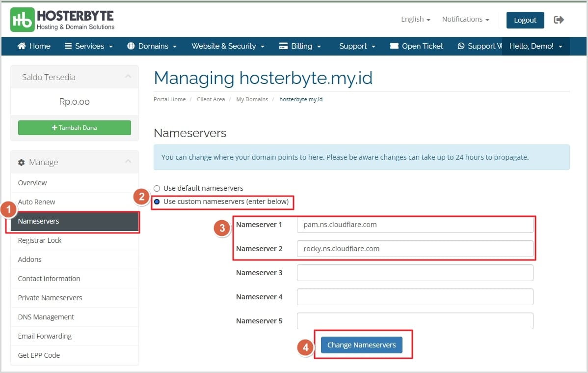
Task: Collapse the Manage sidebar panel
Action: [128, 162]
